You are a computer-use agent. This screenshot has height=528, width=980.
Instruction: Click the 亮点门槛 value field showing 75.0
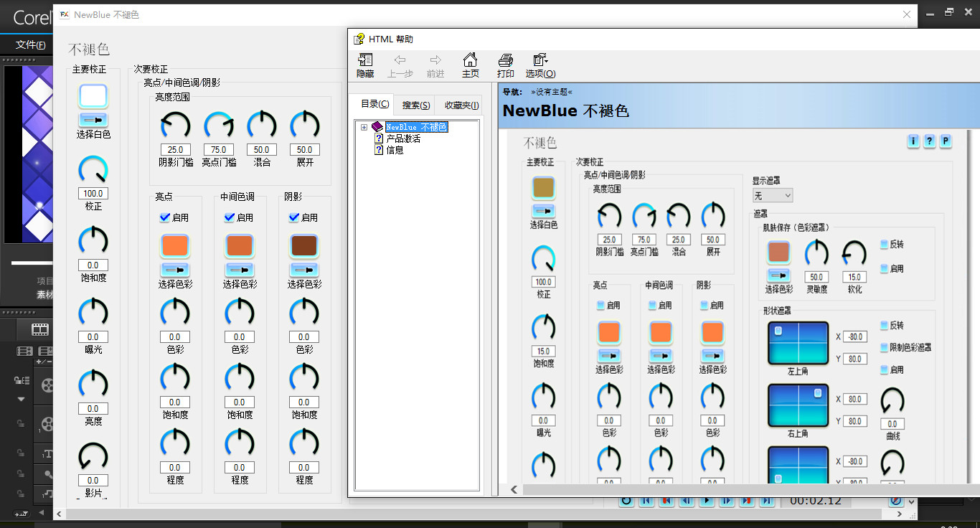pyautogui.click(x=218, y=150)
